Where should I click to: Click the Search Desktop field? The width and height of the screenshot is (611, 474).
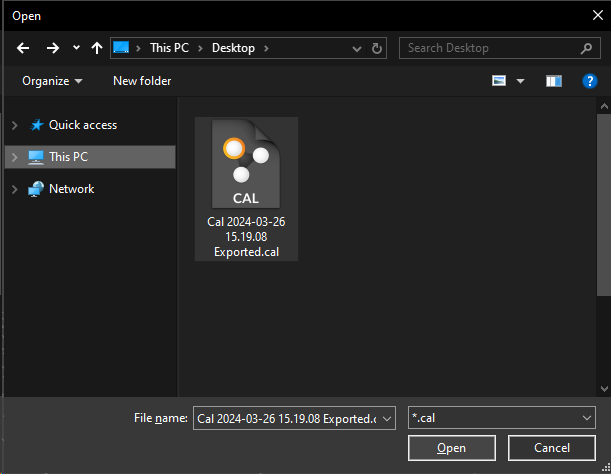click(490, 48)
